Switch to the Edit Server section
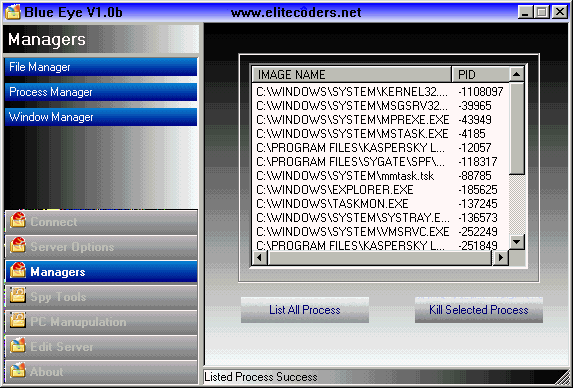Screen dimensions: 573x388 click(101, 346)
